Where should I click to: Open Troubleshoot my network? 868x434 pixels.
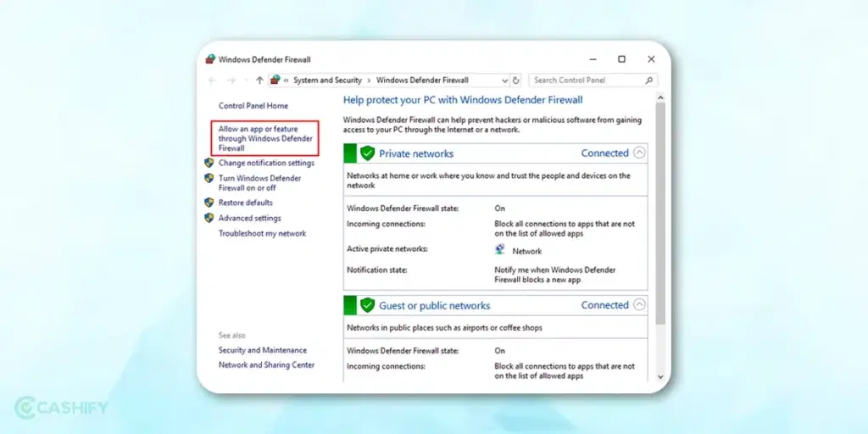click(x=263, y=234)
